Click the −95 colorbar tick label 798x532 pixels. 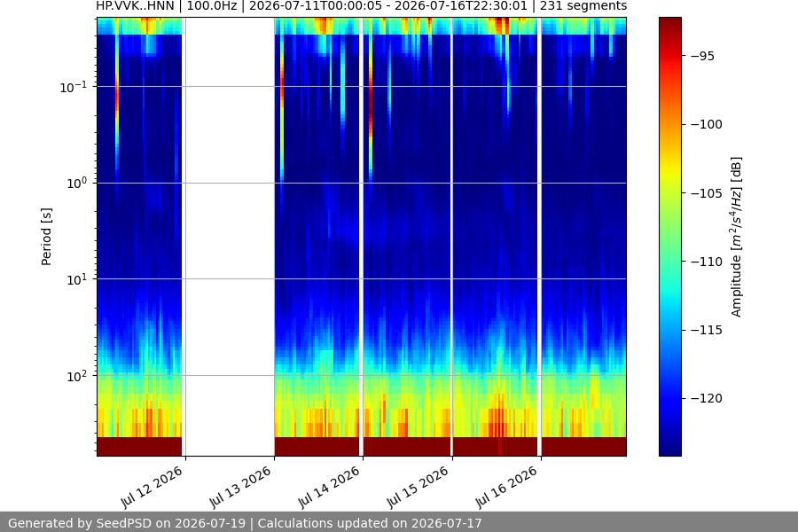(703, 56)
